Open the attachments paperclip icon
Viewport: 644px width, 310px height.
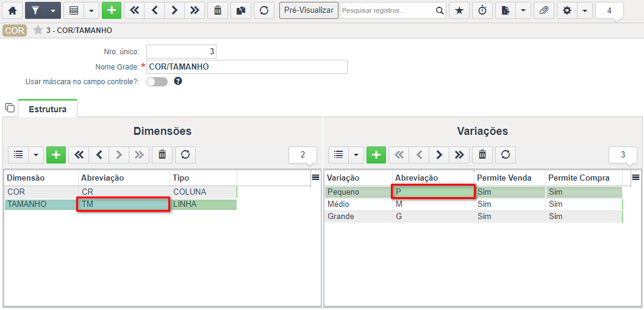[544, 11]
